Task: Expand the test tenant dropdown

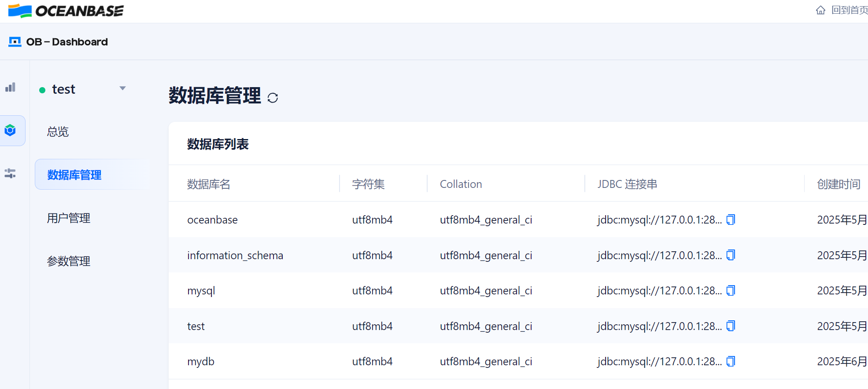Action: coord(123,88)
